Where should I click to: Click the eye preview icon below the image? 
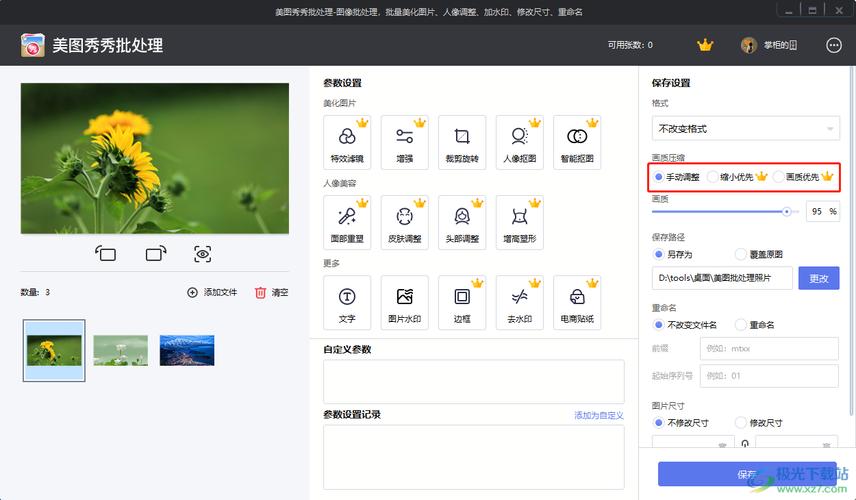tap(203, 254)
